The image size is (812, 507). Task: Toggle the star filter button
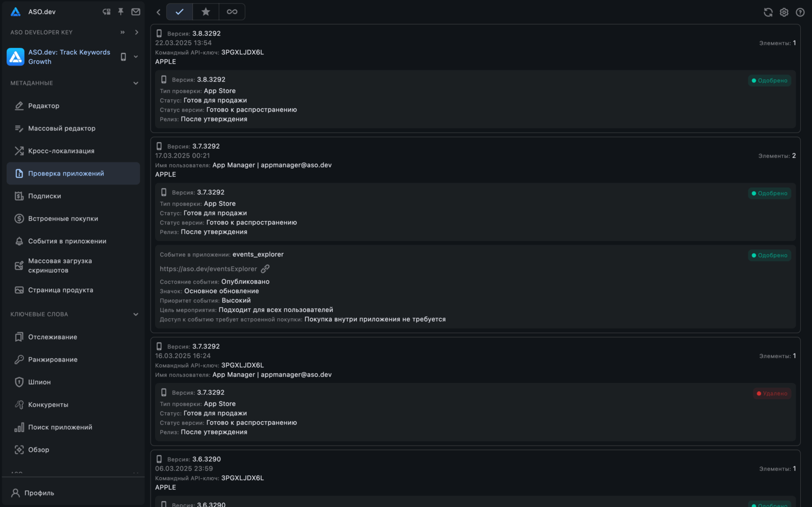coord(206,12)
